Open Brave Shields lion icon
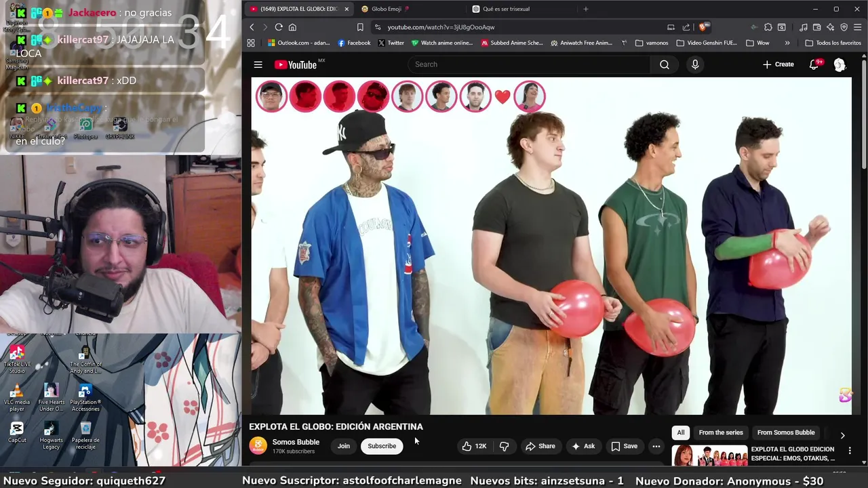 click(x=703, y=27)
